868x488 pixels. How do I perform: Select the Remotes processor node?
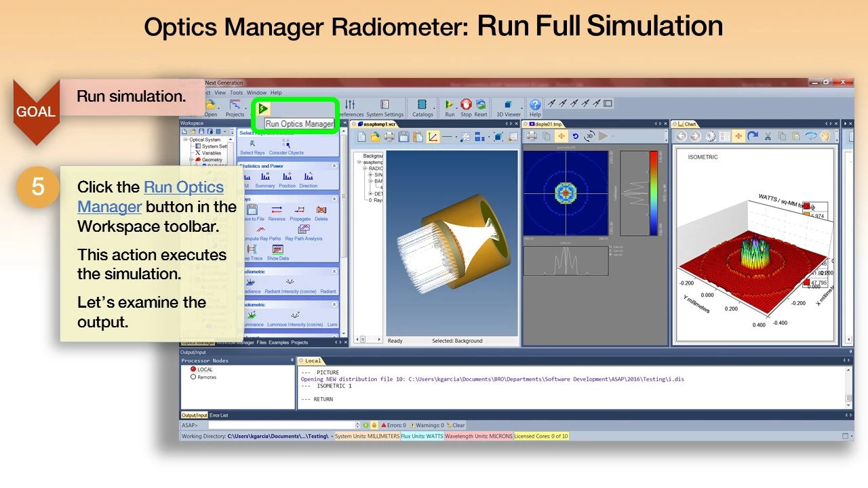click(194, 377)
